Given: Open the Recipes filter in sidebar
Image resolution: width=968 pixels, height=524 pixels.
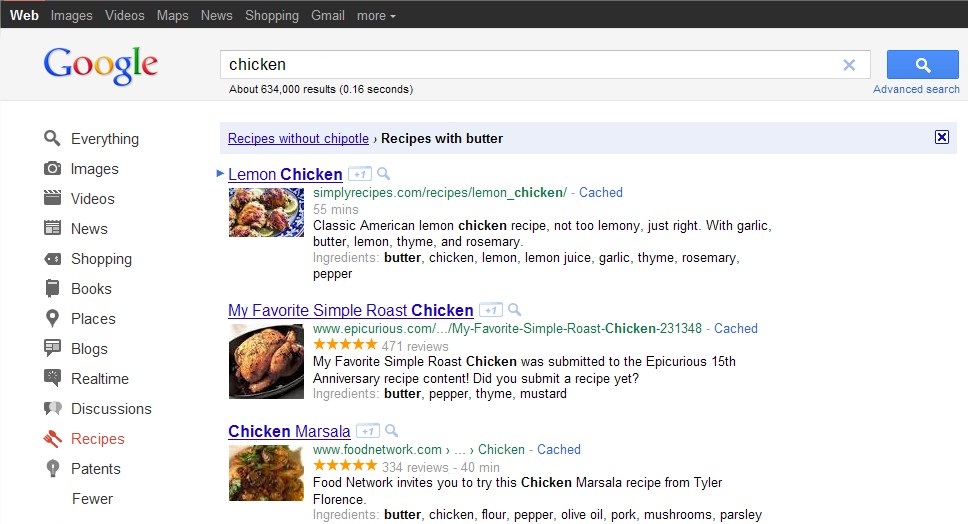Looking at the screenshot, I should coord(97,439).
